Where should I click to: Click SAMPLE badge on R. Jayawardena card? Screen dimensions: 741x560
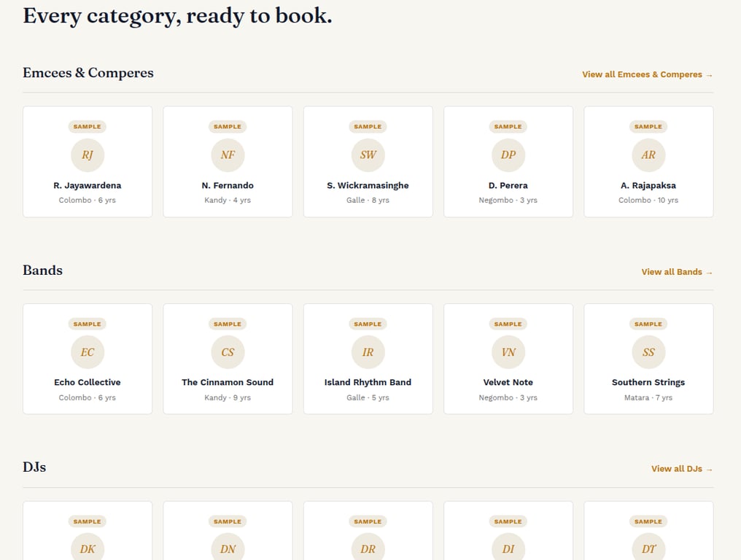pyautogui.click(x=88, y=127)
